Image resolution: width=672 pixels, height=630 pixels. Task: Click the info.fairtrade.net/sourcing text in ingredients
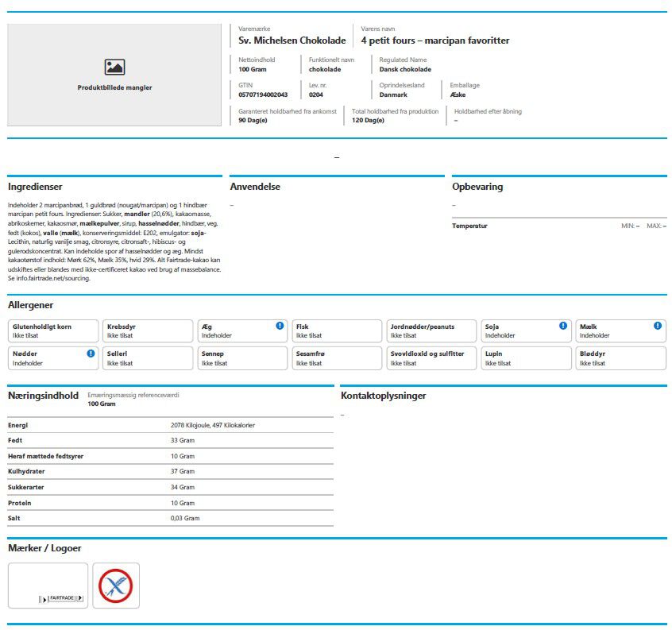pos(53,279)
